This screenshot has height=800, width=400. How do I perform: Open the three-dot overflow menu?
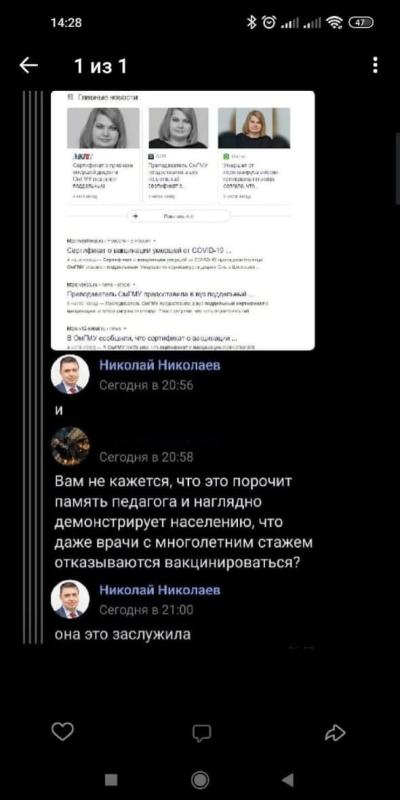[x=375, y=65]
